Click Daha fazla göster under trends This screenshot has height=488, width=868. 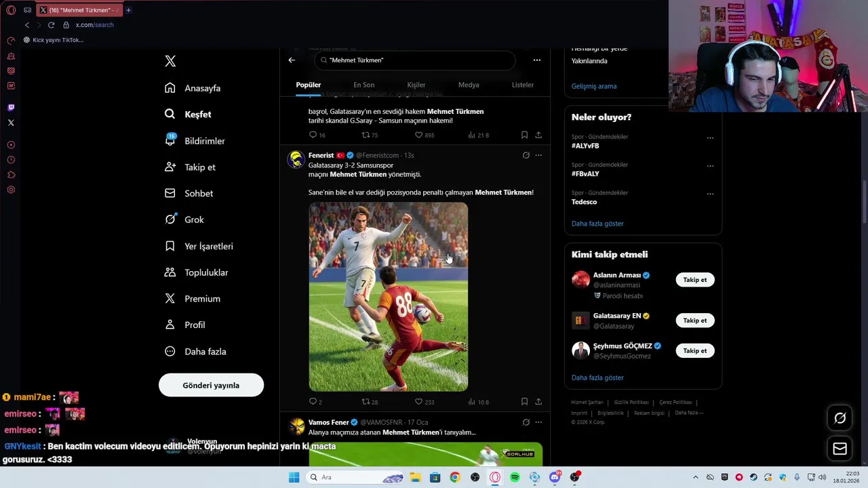[x=597, y=224]
